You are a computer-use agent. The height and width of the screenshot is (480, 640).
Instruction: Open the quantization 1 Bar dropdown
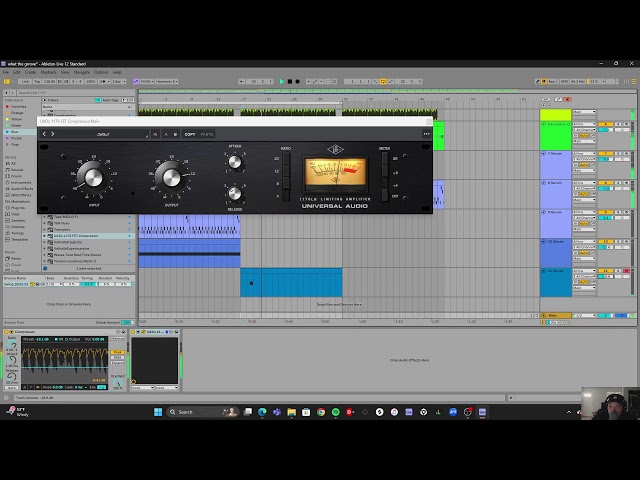(x=119, y=82)
